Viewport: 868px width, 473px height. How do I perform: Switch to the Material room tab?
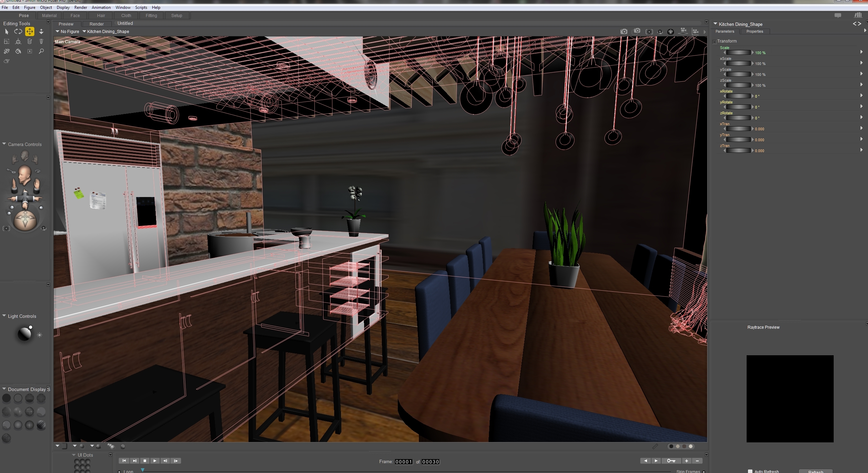[49, 16]
